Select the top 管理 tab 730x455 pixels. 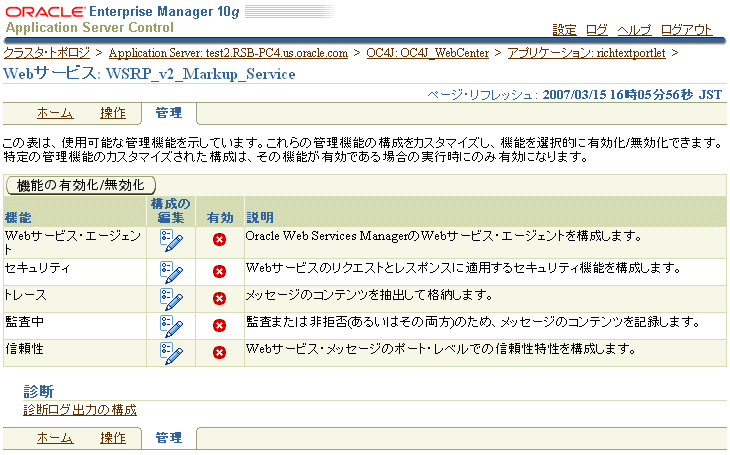click(x=169, y=113)
